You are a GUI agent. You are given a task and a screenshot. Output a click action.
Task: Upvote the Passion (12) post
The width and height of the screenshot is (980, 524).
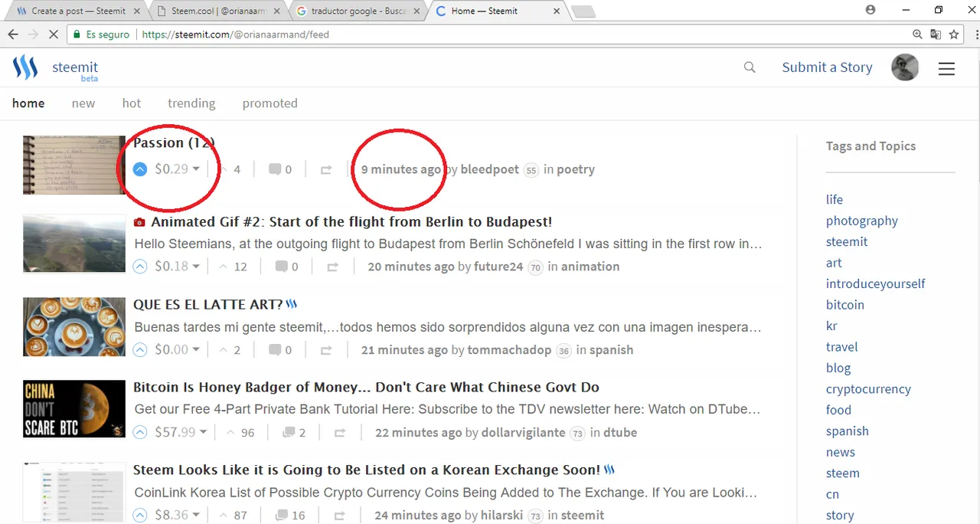pos(139,169)
